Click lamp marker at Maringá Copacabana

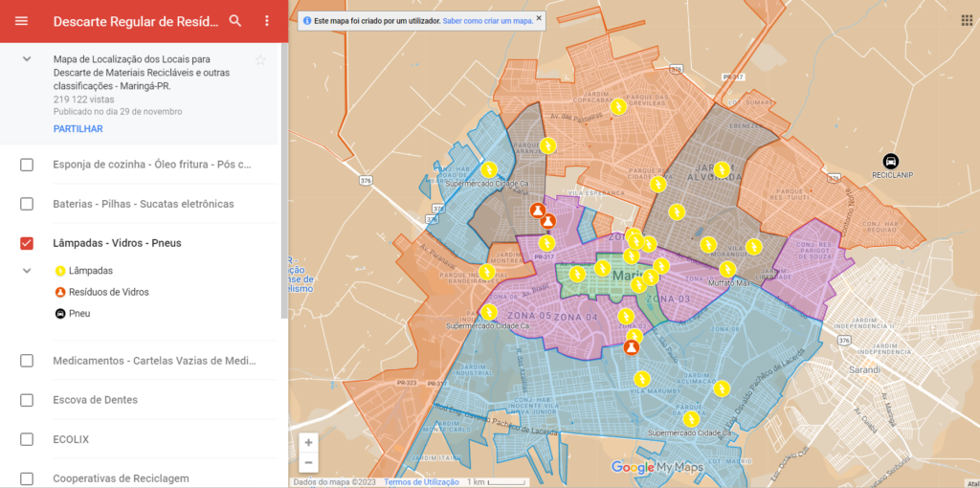[618, 106]
